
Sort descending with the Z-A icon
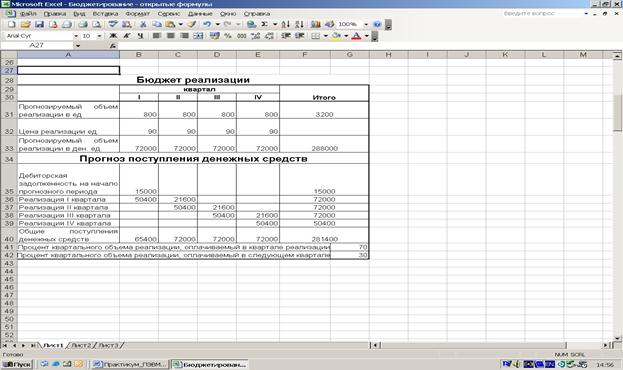tap(300, 25)
